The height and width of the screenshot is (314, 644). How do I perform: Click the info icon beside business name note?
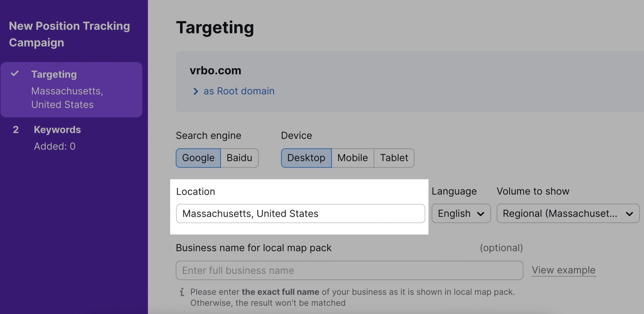[x=182, y=292]
